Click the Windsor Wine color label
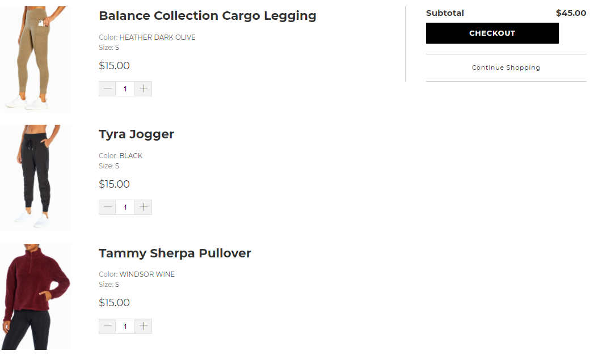This screenshot has width=590, height=364. tap(147, 274)
